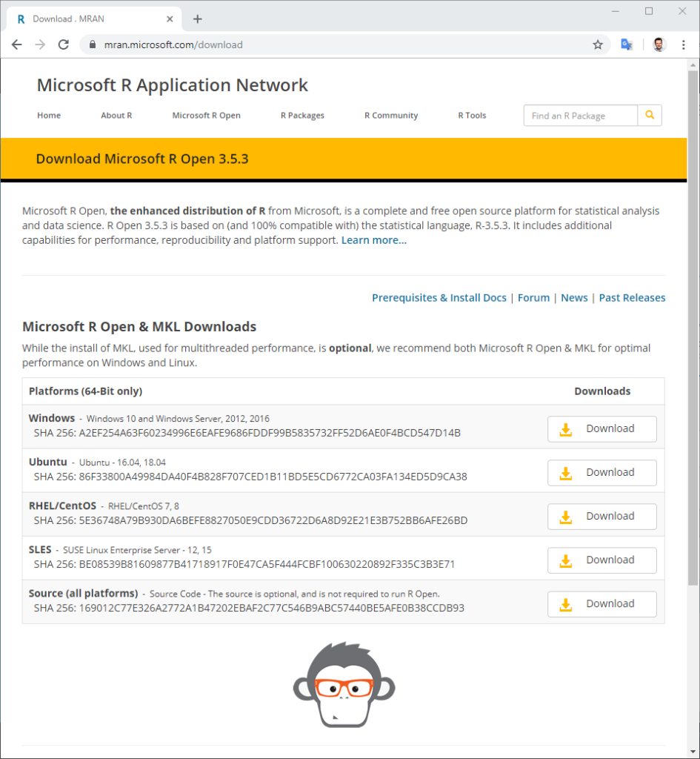Viewport: 700px width, 759px height.
Task: Reload the page with the refresh icon
Action: pos(64,45)
